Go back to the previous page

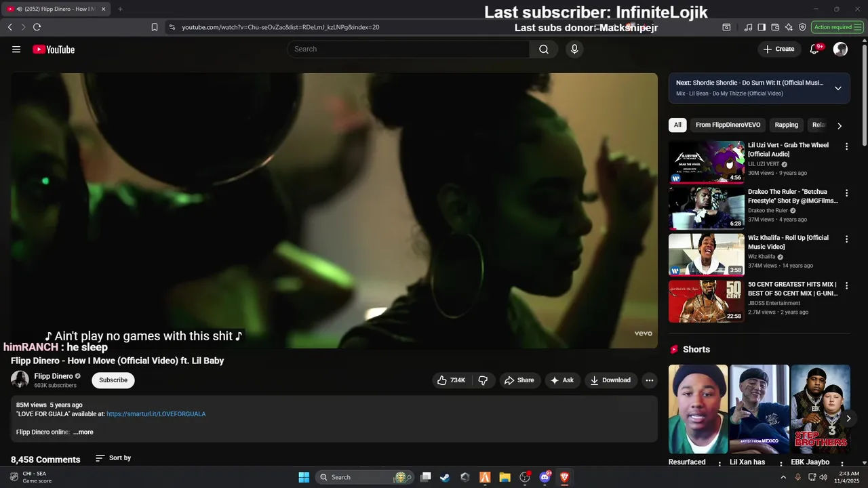pos(9,27)
